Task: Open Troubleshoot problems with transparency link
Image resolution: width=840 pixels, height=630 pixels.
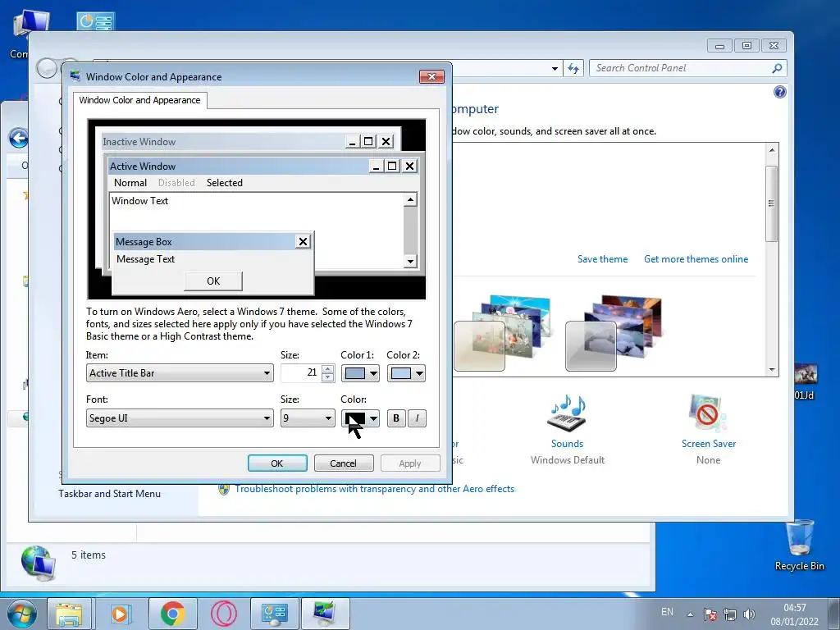Action: point(374,489)
